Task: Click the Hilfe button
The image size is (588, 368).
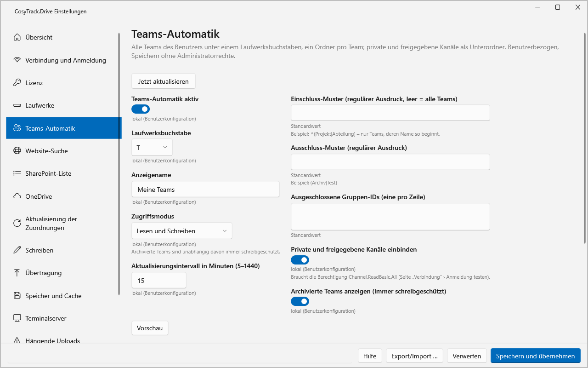Action: (370, 356)
